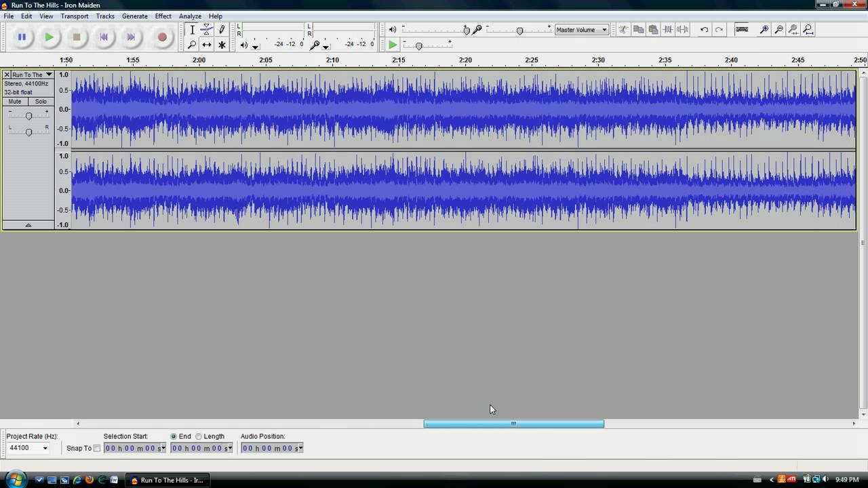Zoom out with the minus magnifier

tap(779, 29)
